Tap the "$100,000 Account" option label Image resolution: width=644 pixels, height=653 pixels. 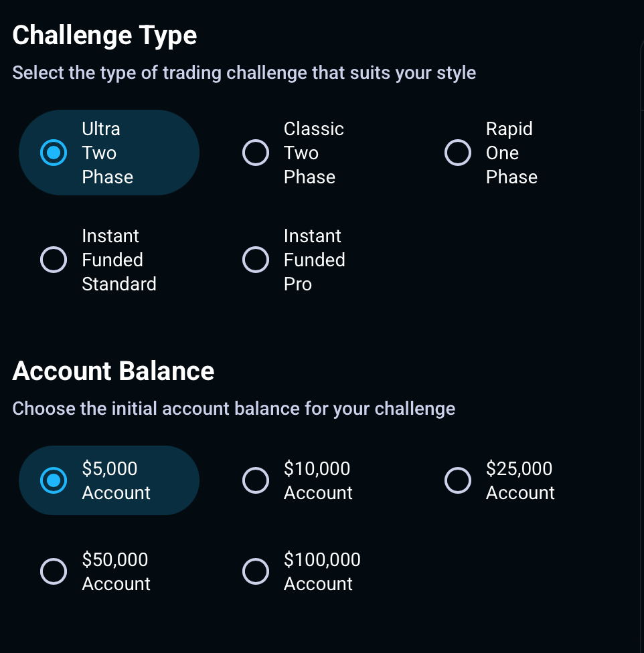tap(321, 571)
